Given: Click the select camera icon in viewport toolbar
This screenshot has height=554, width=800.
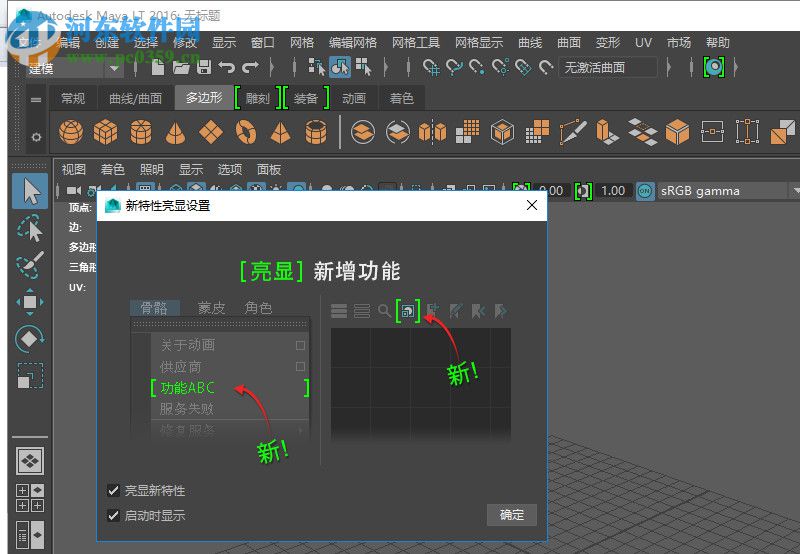Looking at the screenshot, I should (74, 190).
